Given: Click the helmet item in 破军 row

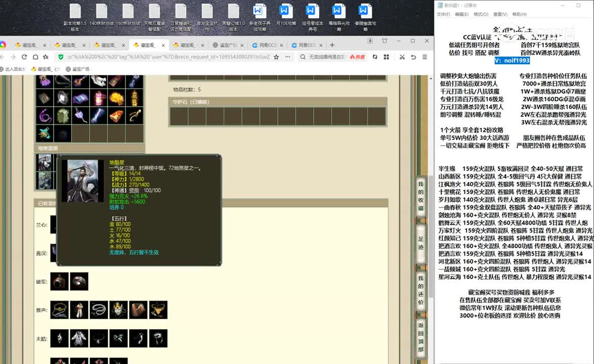Looking at the screenshot, I should click(60, 281).
